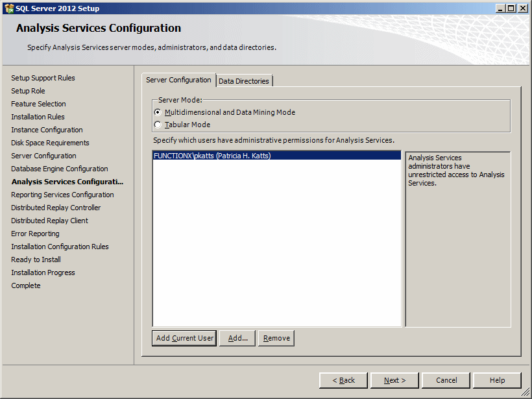This screenshot has width=532, height=399.
Task: Click Ready to Install step
Action: (36, 260)
